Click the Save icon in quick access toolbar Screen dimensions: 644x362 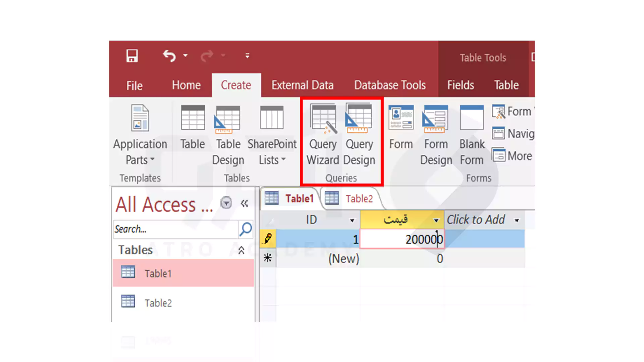point(132,56)
